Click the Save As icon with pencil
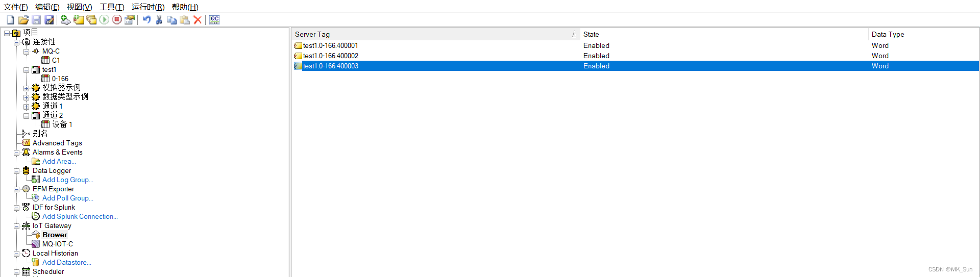 tap(49, 20)
